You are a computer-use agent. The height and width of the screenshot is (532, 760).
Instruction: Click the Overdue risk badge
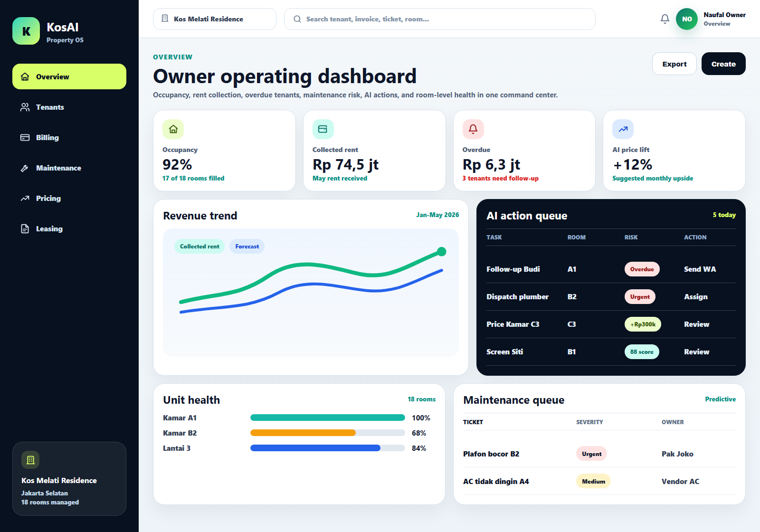tap(642, 269)
